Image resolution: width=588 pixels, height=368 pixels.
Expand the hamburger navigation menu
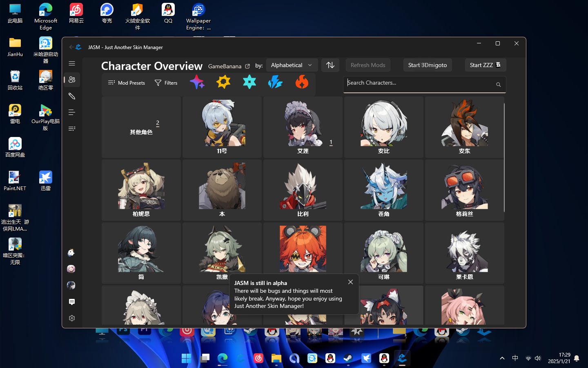(72, 63)
